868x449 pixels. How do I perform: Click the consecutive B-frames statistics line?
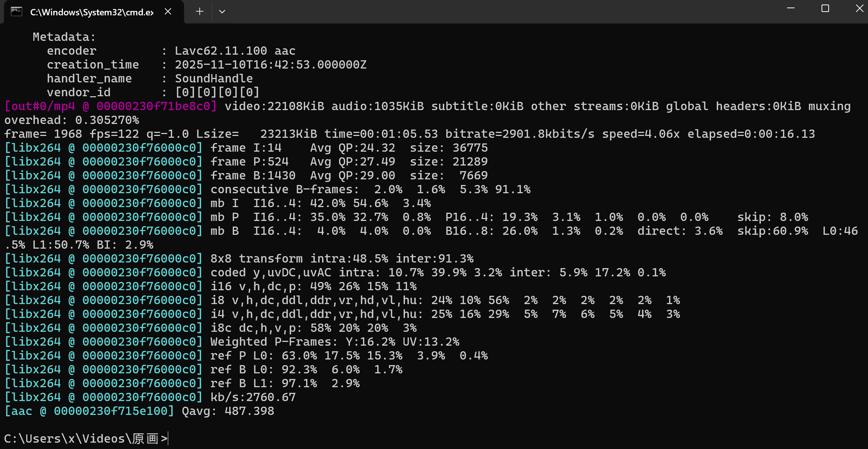pyautogui.click(x=370, y=189)
